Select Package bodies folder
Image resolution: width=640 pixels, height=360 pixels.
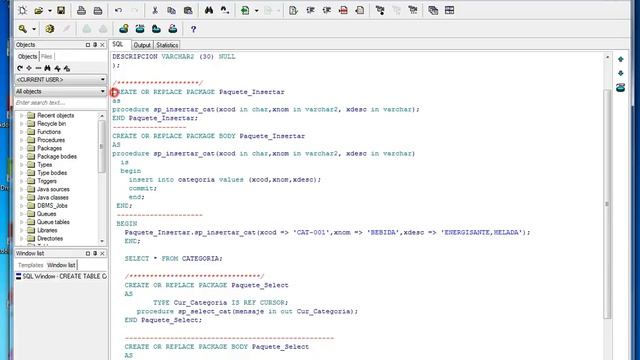click(57, 156)
